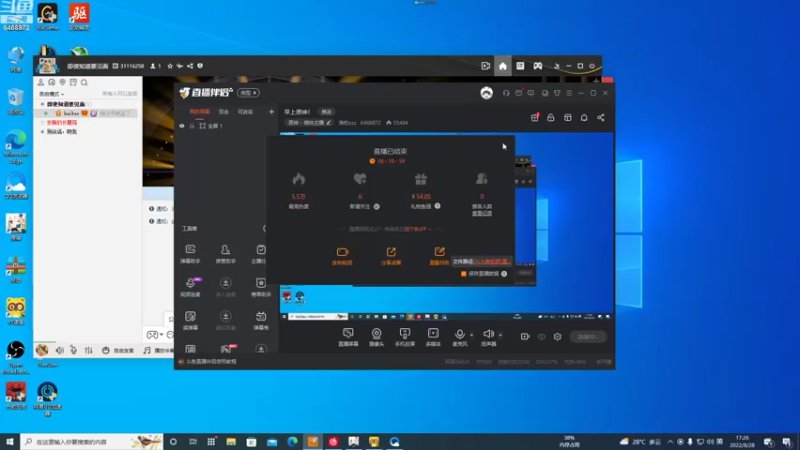Click the star favorite icon in channel window
Image resolution: width=800 pixels, height=450 pixels.
click(x=170, y=66)
